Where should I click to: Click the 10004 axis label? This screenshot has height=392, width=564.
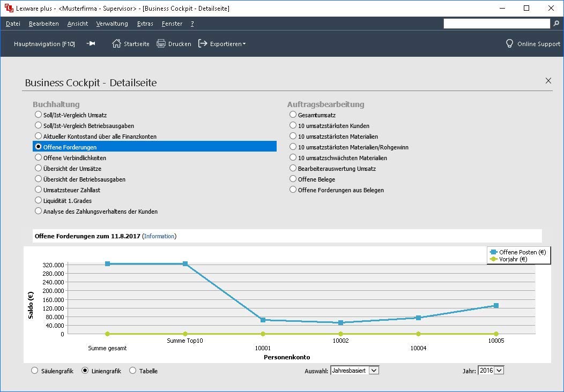pyautogui.click(x=418, y=348)
